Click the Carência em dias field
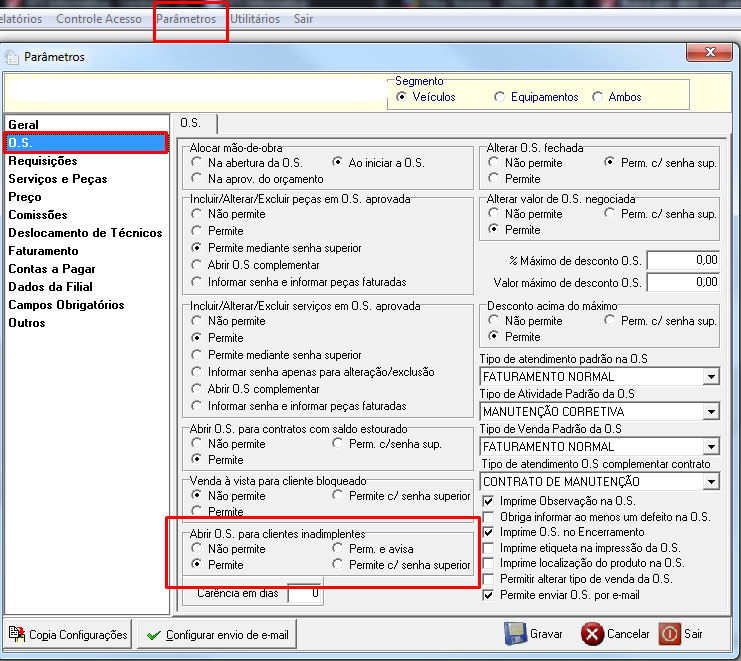Image resolution: width=741 pixels, height=661 pixels. [x=305, y=593]
